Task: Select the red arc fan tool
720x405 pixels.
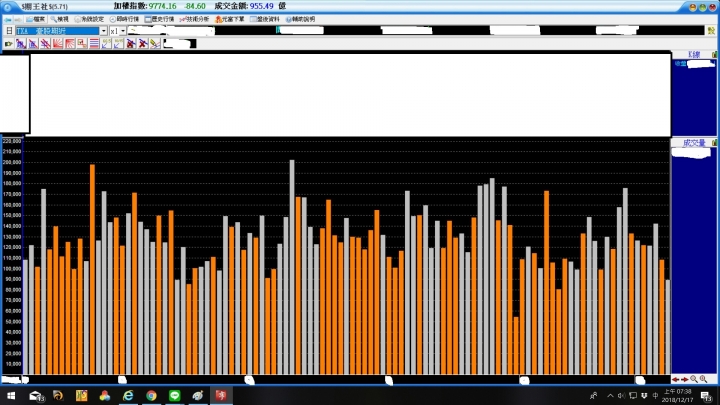Action: point(70,44)
